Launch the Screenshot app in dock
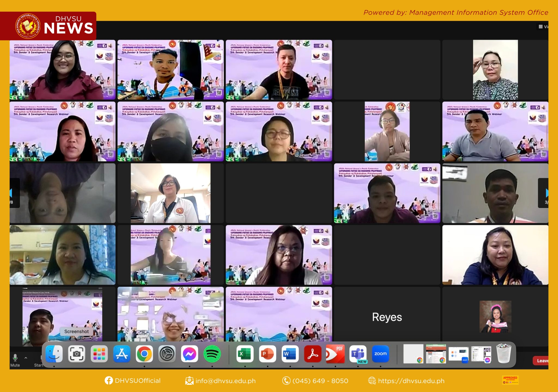The height and width of the screenshot is (392, 558). pos(76,354)
